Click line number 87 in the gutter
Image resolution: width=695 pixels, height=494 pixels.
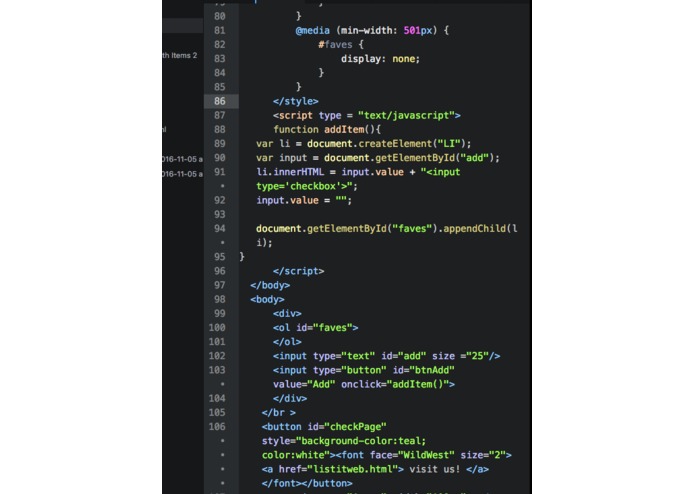click(x=220, y=115)
